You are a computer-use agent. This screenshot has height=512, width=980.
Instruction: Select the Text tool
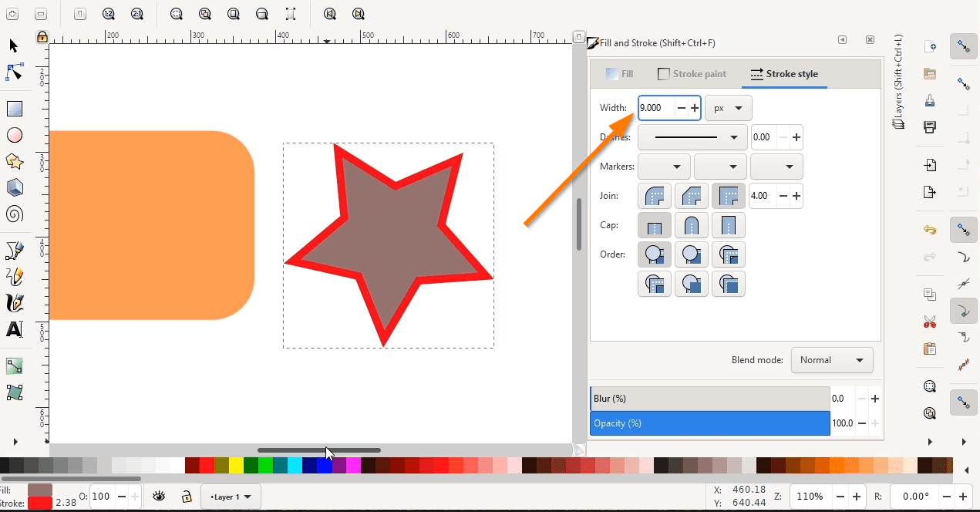click(x=14, y=329)
